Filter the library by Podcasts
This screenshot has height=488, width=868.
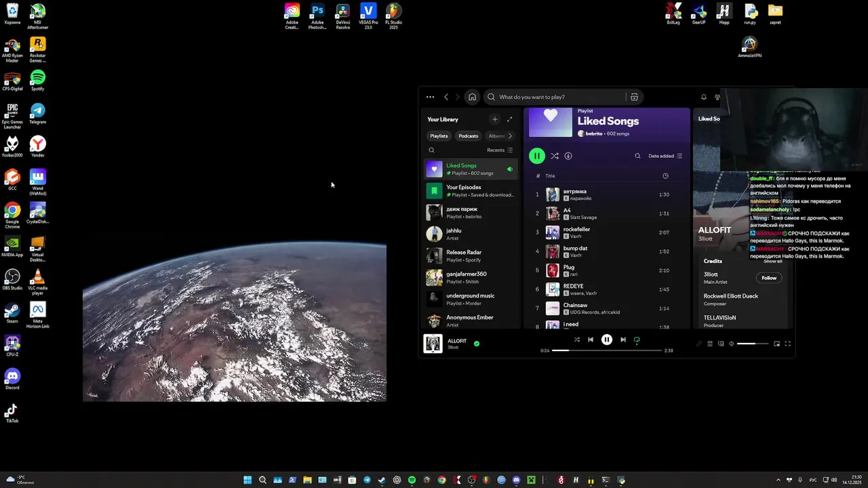point(468,136)
